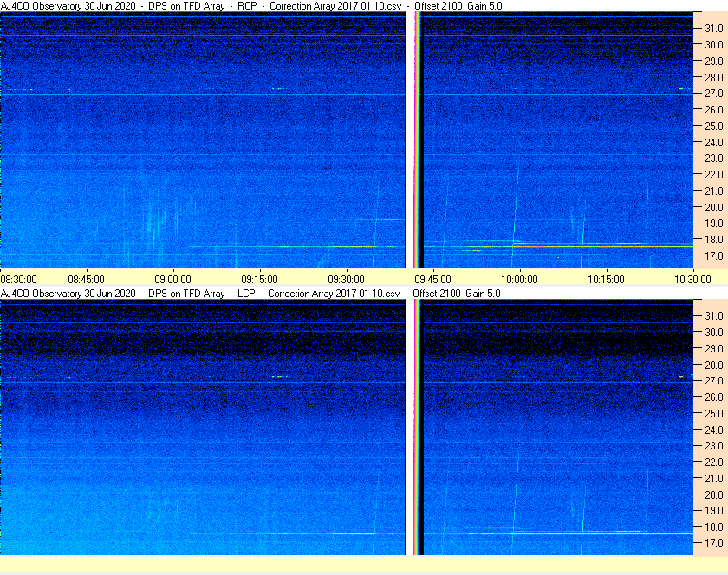Pick 24.0 on the LCP frequency scale
The image size is (728, 575).
click(714, 430)
